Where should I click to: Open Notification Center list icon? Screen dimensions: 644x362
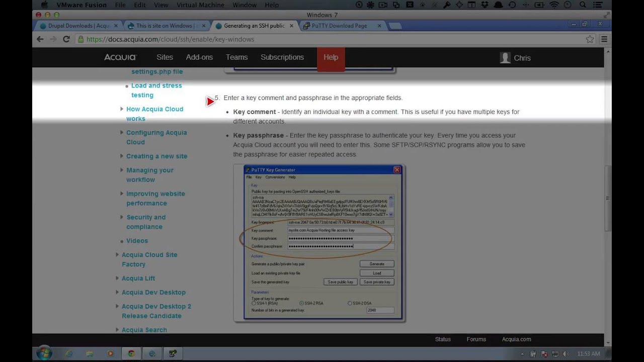pyautogui.click(x=598, y=5)
